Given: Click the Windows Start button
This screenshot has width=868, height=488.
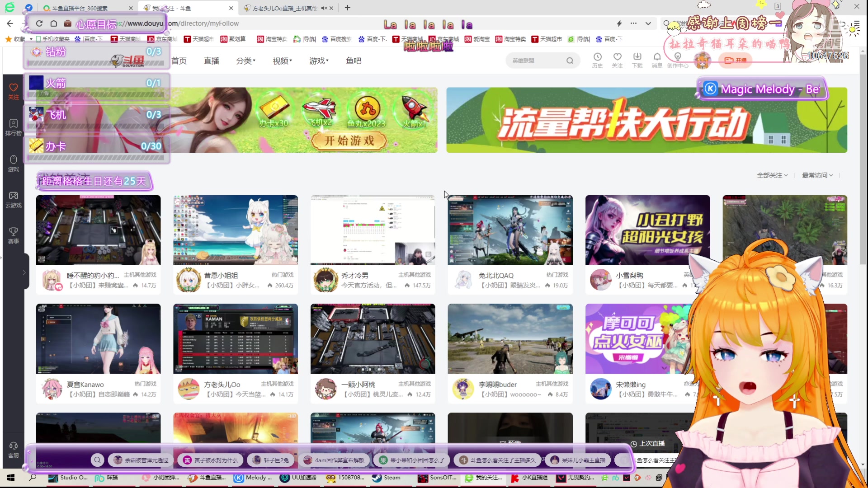Looking at the screenshot, I should tap(11, 478).
